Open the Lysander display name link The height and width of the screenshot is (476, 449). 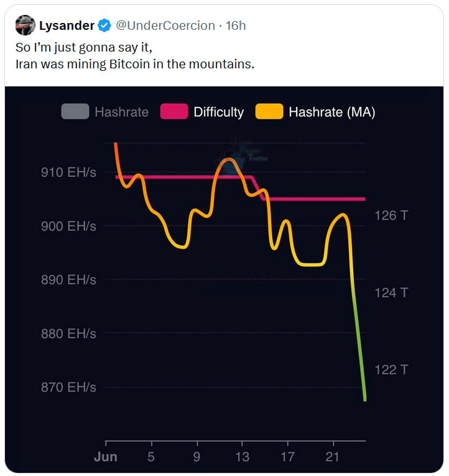(67, 25)
